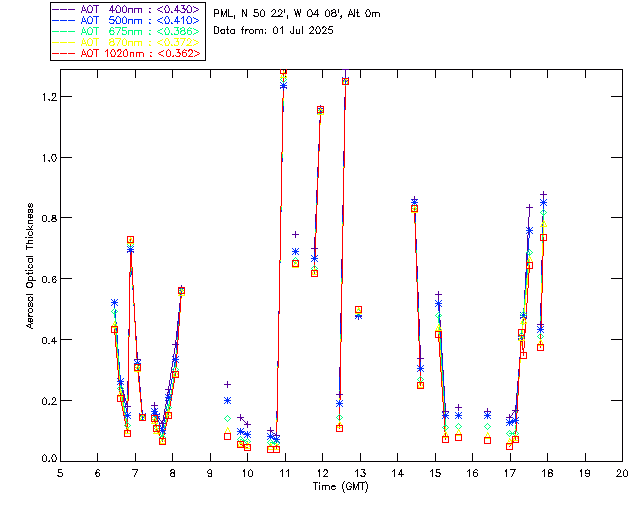
Task: Click the PML station location text
Action: pyautogui.click(x=296, y=14)
